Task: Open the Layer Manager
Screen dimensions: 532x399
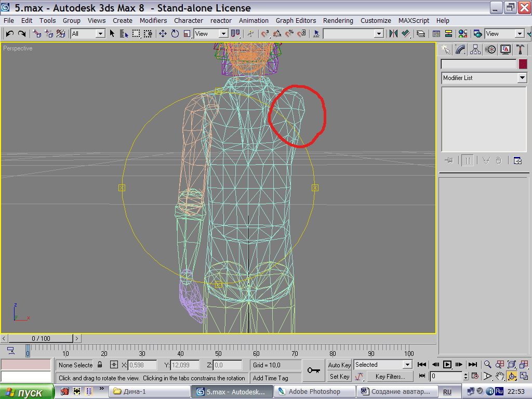Action: click(421, 34)
